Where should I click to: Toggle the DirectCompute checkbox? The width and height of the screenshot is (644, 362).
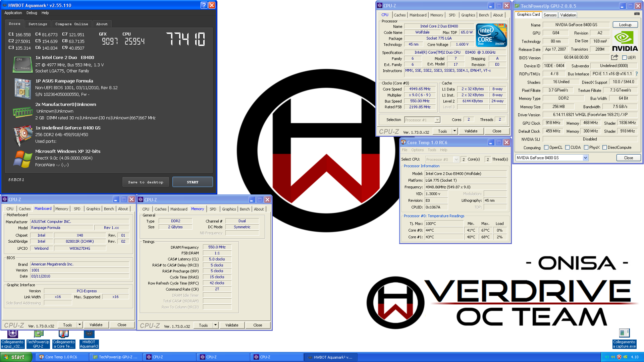(604, 147)
